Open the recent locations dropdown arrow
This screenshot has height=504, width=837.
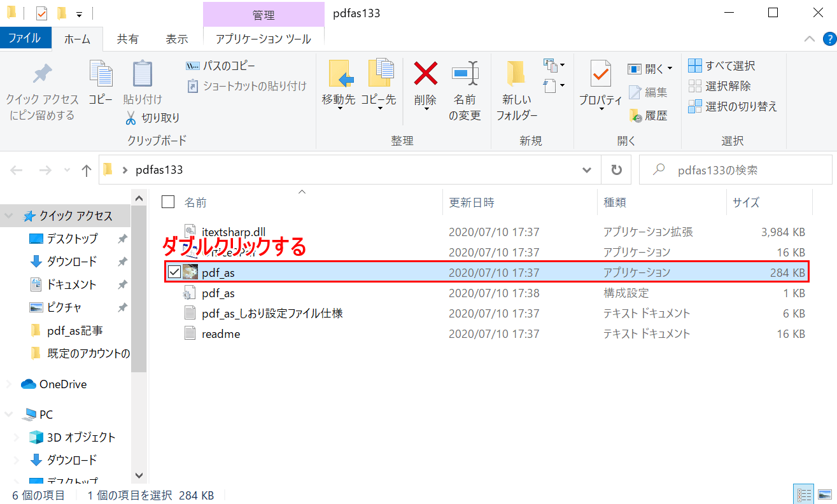point(67,171)
